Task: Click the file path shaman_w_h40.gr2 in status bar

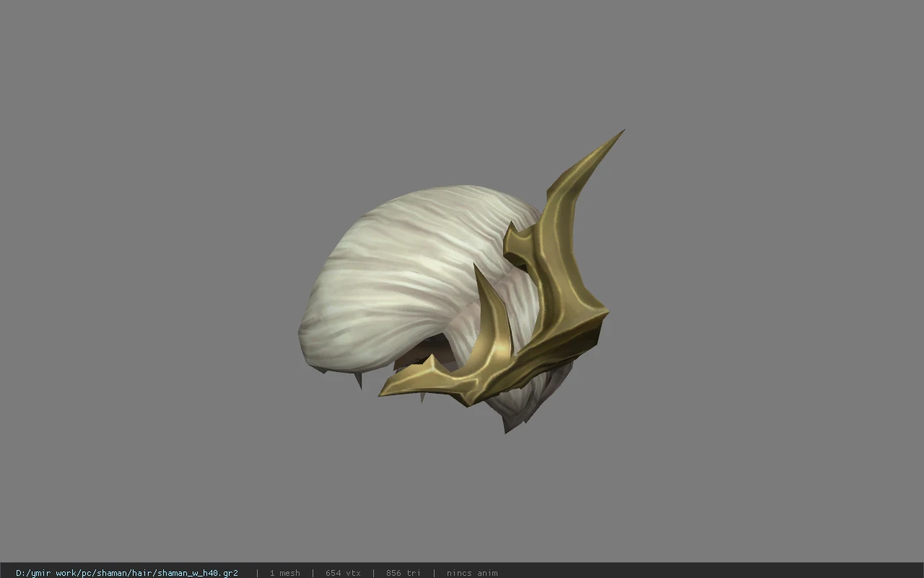Action: point(127,573)
